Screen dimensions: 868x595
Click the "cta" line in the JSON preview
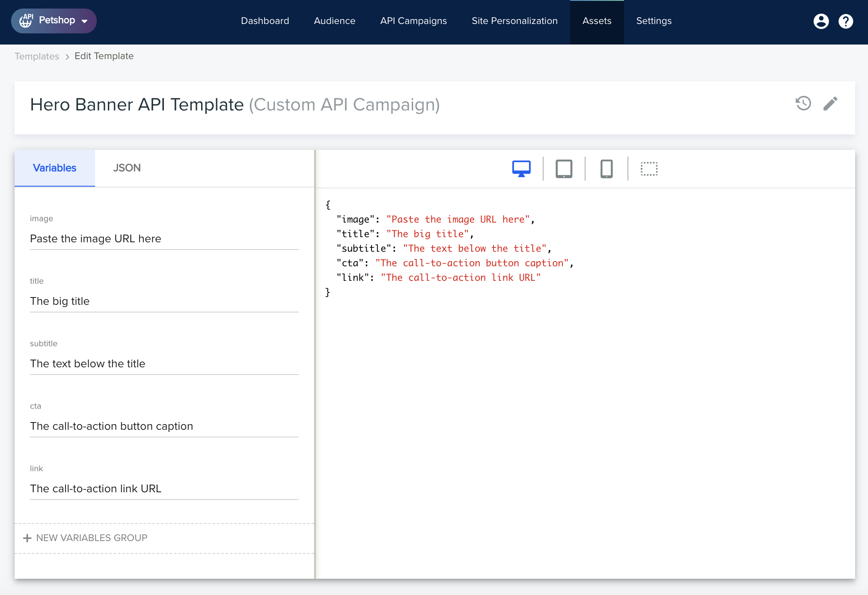(x=455, y=263)
